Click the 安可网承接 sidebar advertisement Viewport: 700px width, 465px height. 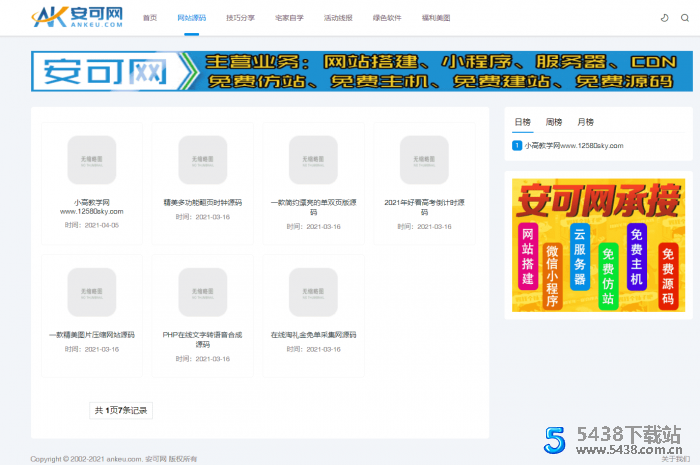[598, 245]
